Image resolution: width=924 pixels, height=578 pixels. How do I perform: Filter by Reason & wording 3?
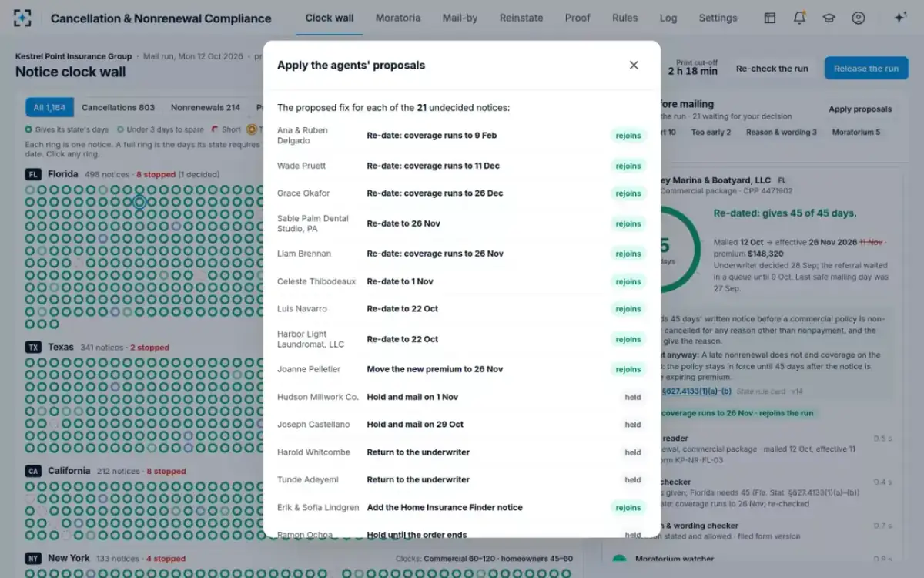coord(782,133)
